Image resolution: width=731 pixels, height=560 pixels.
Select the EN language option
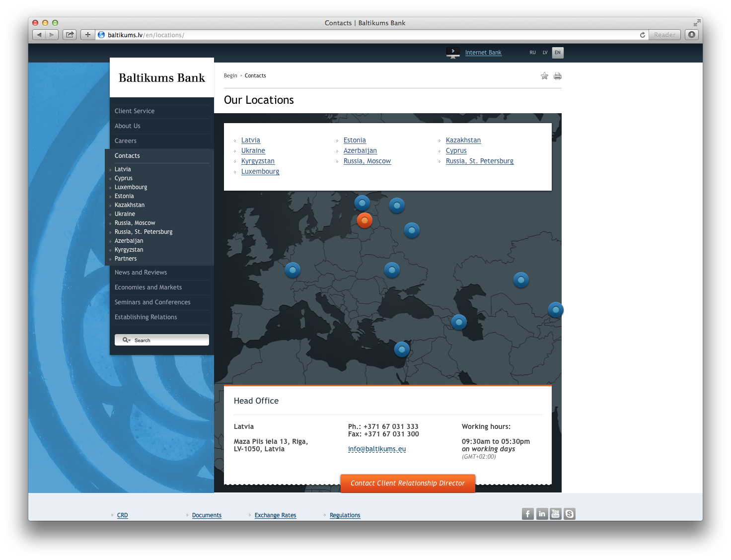[558, 53]
